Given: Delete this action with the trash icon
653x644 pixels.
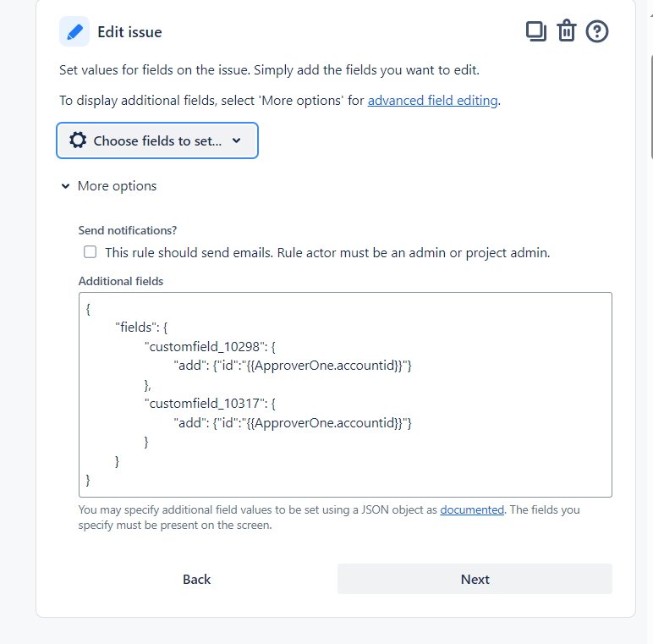Looking at the screenshot, I should pyautogui.click(x=567, y=30).
